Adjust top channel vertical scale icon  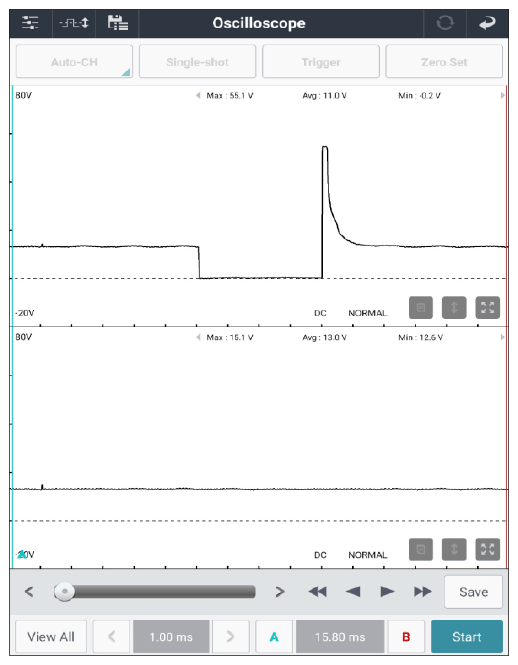(x=454, y=307)
